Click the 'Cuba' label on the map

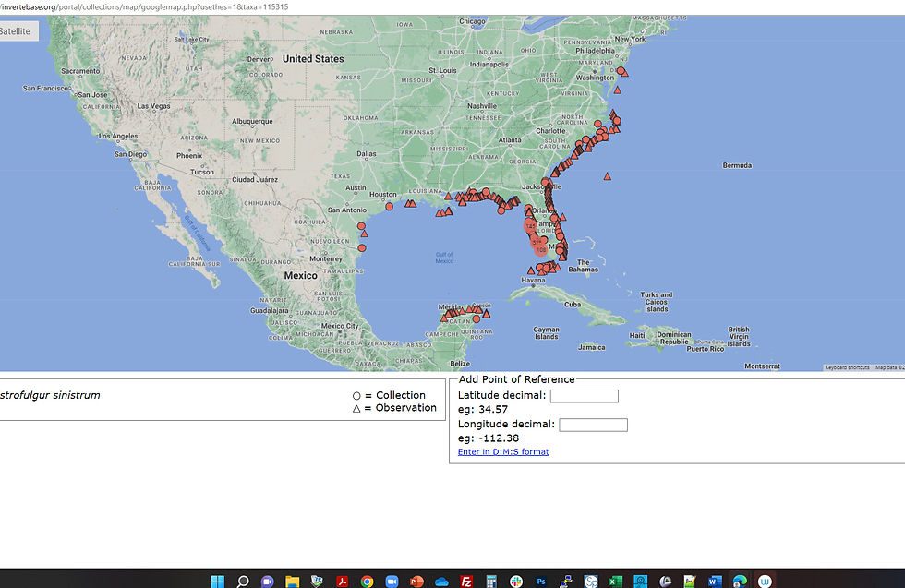pyautogui.click(x=573, y=304)
